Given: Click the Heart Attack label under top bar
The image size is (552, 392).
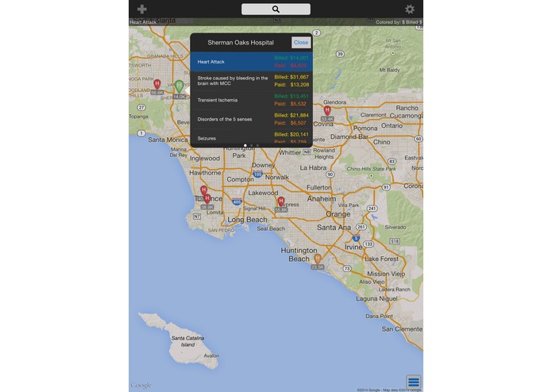Looking at the screenshot, I should (x=143, y=22).
